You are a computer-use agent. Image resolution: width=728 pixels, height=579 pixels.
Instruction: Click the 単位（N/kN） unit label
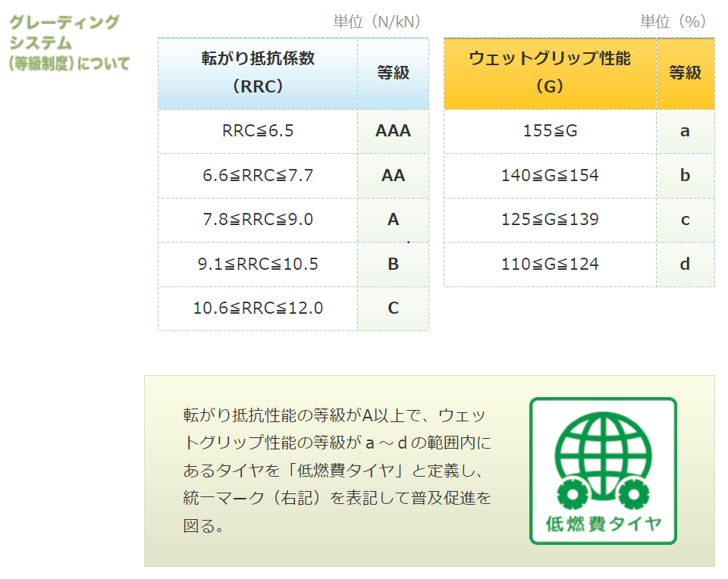[377, 22]
